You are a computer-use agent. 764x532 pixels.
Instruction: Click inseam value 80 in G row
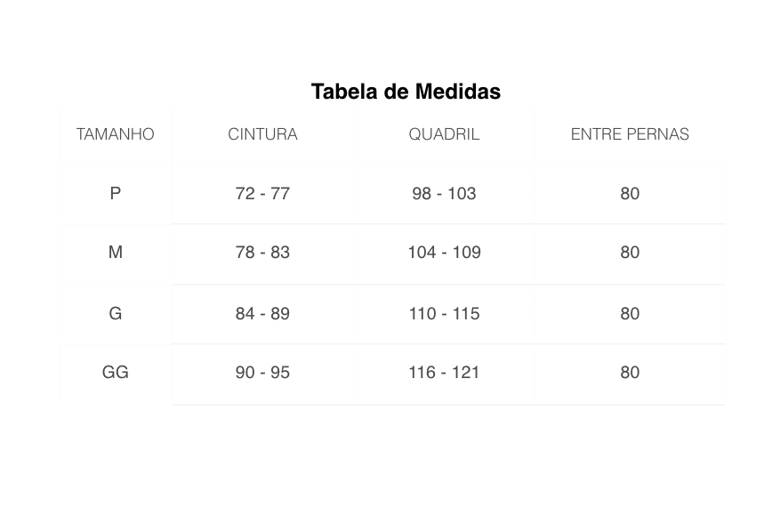click(630, 313)
